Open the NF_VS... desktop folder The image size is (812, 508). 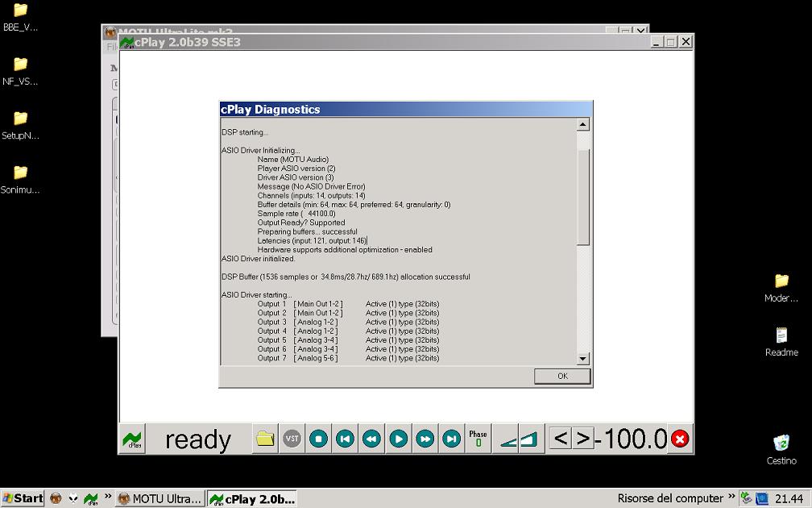click(20, 71)
